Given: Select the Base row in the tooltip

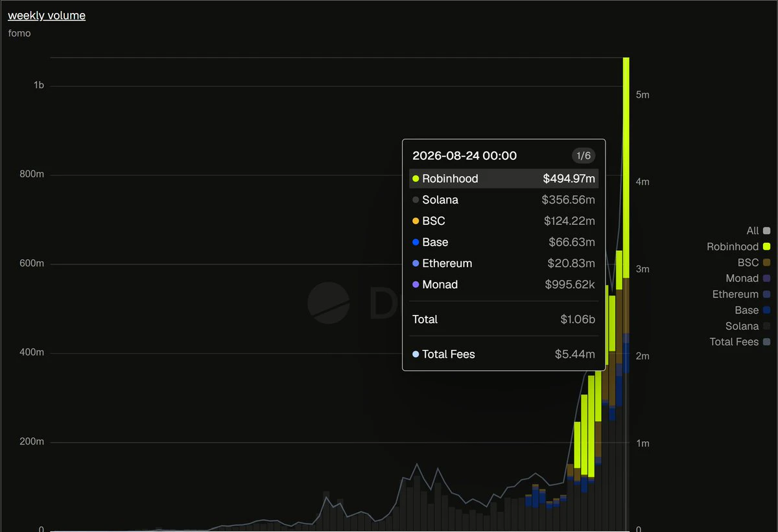Looking at the screenshot, I should [x=504, y=242].
